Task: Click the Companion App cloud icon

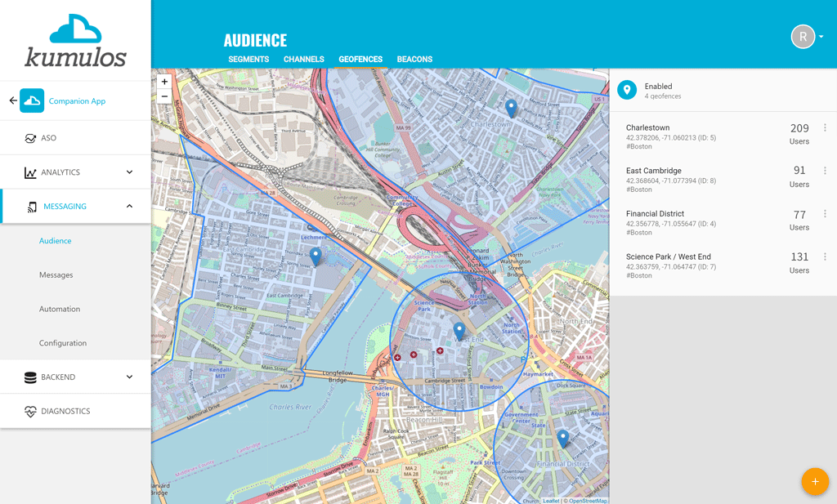Action: [32, 100]
